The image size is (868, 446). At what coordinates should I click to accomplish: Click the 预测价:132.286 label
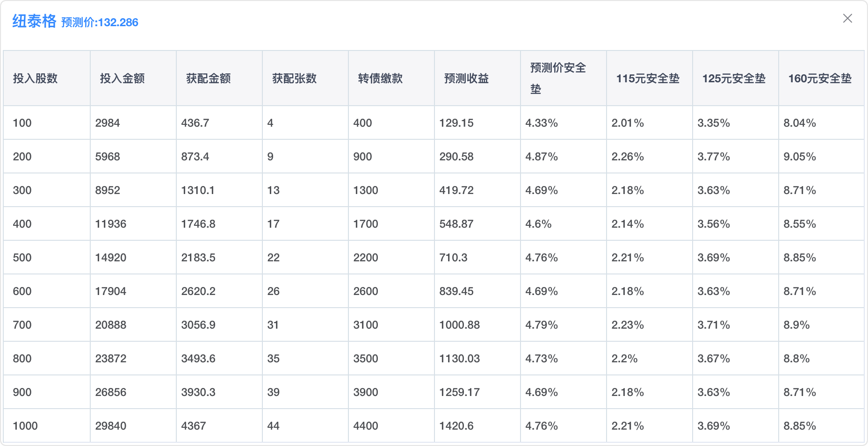(x=100, y=22)
